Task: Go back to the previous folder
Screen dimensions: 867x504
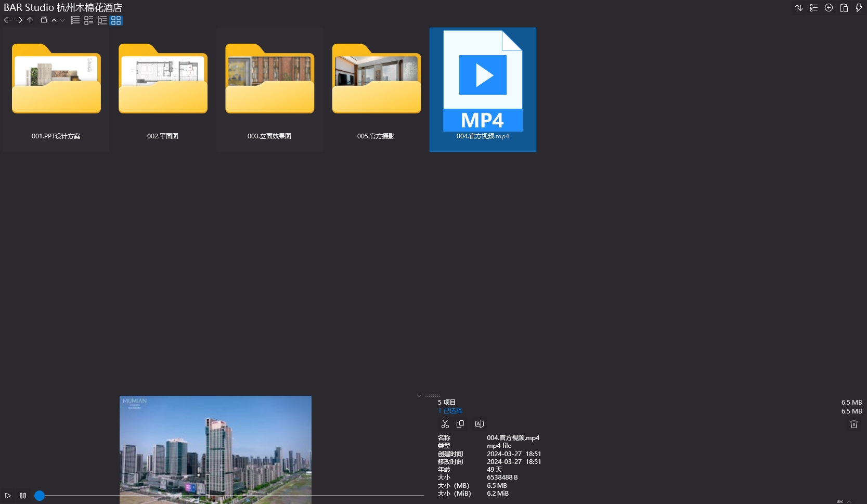Action: click(x=7, y=20)
